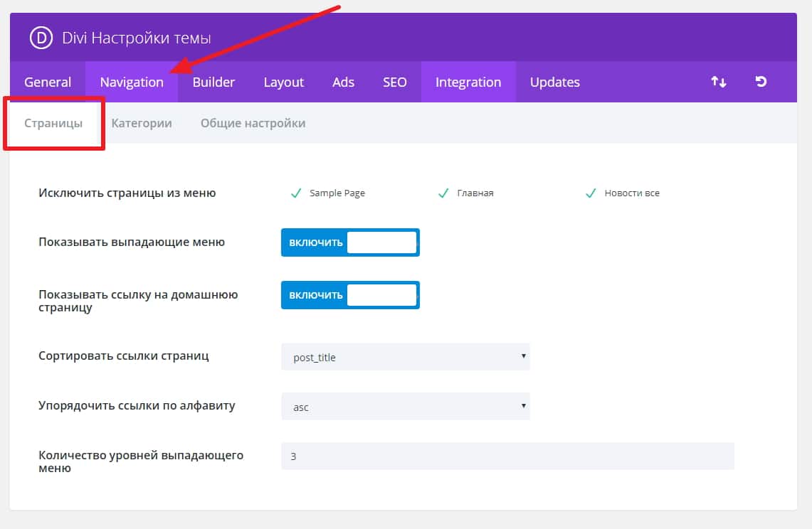Toggle Показывать ссылку на домашнюю страницу switch
The width and height of the screenshot is (812, 529).
(350, 295)
